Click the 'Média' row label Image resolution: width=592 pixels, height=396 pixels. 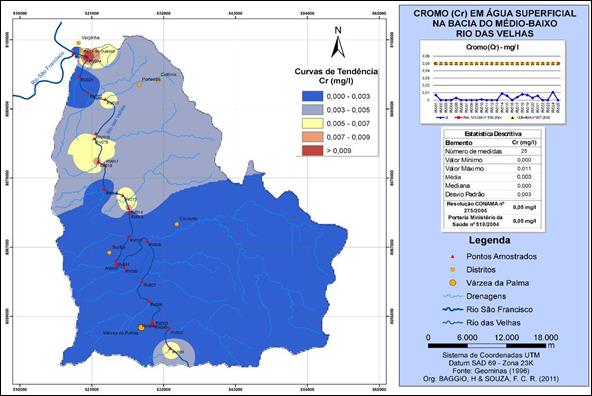pyautogui.click(x=453, y=177)
